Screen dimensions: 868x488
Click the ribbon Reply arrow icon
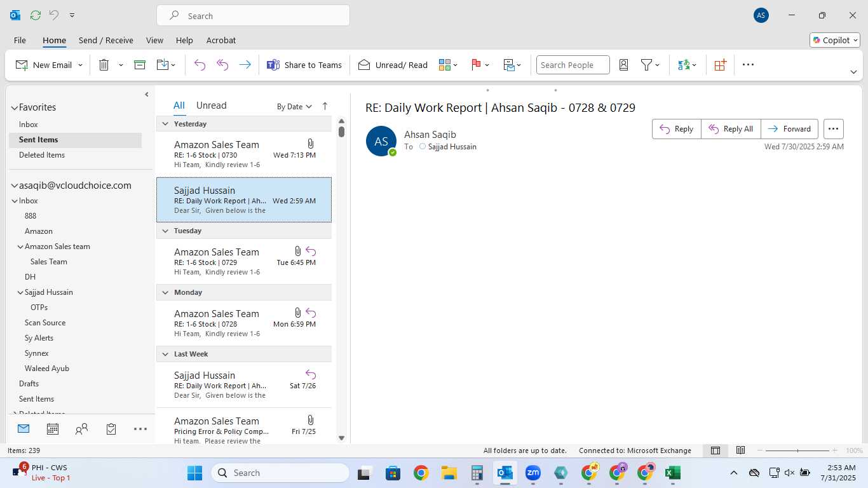(x=200, y=65)
